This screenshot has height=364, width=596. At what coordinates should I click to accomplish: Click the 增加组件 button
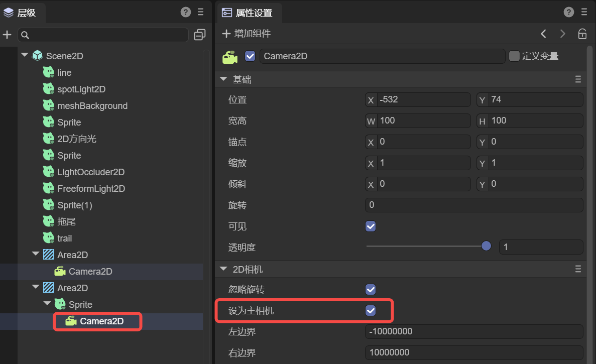tap(247, 34)
